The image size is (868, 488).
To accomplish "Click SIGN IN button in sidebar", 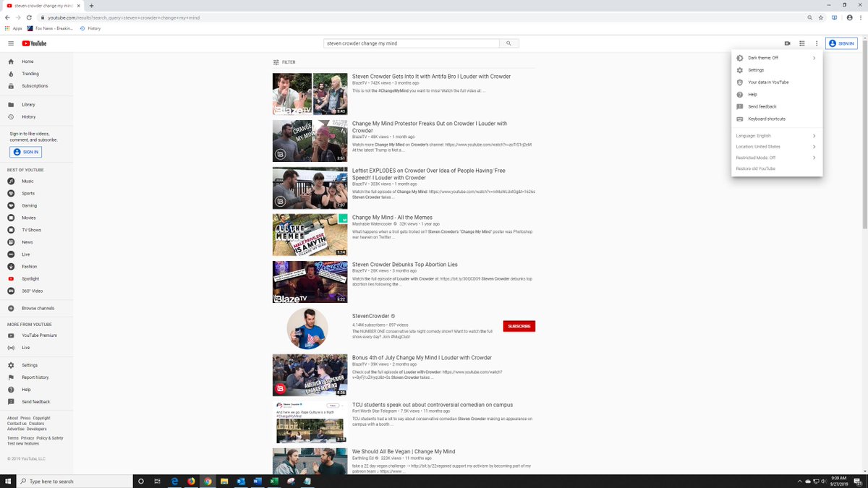I will point(26,152).
